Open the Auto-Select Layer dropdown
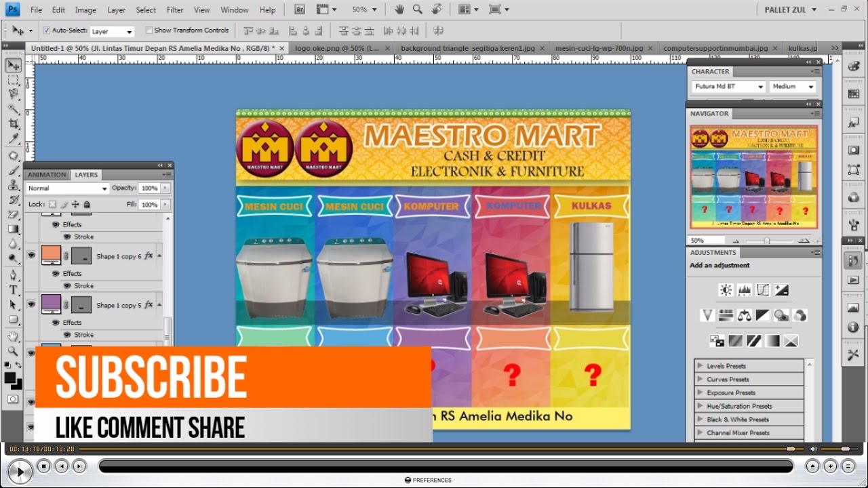This screenshot has height=488, width=868. (x=112, y=31)
